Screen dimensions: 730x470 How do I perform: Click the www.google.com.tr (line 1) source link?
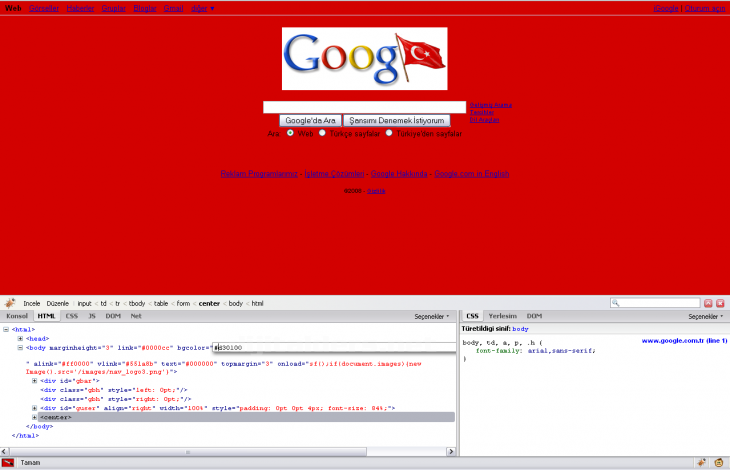684,341
